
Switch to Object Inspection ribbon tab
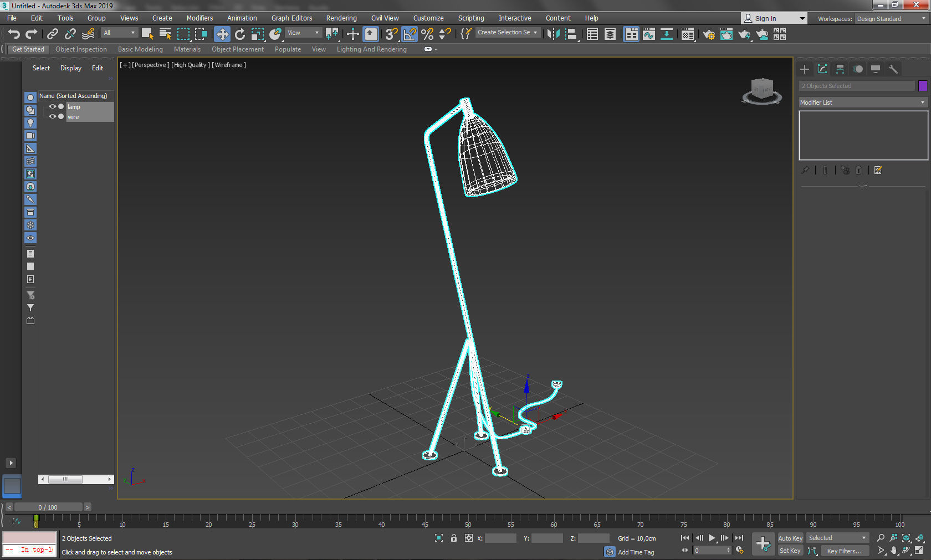click(81, 49)
